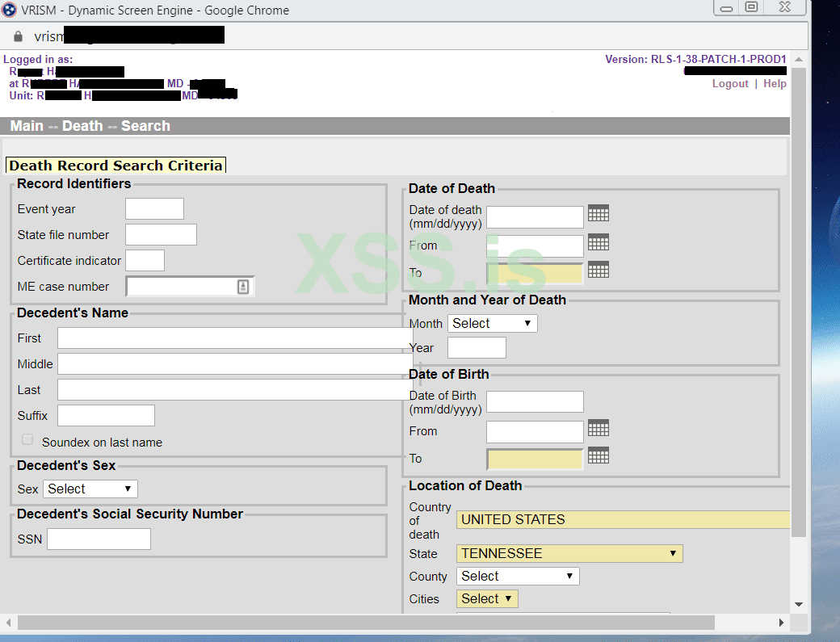Focus the decedent's Last name field
Screen dimensions: 840x642
(235, 389)
